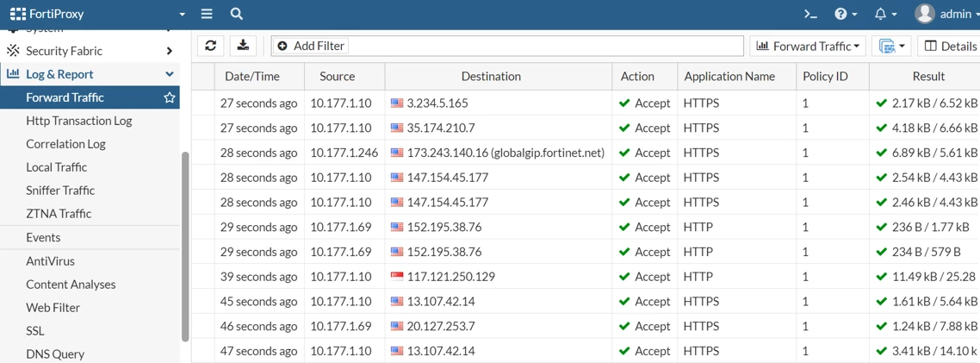Click result checkmark for 6.89 kB / 5.61 kB
Image resolution: width=980 pixels, height=363 pixels.
click(x=881, y=153)
